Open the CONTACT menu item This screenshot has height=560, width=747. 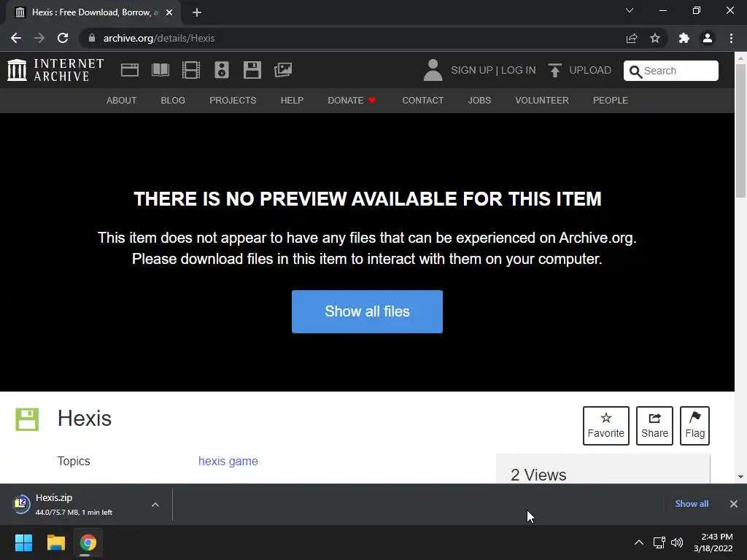tap(422, 101)
